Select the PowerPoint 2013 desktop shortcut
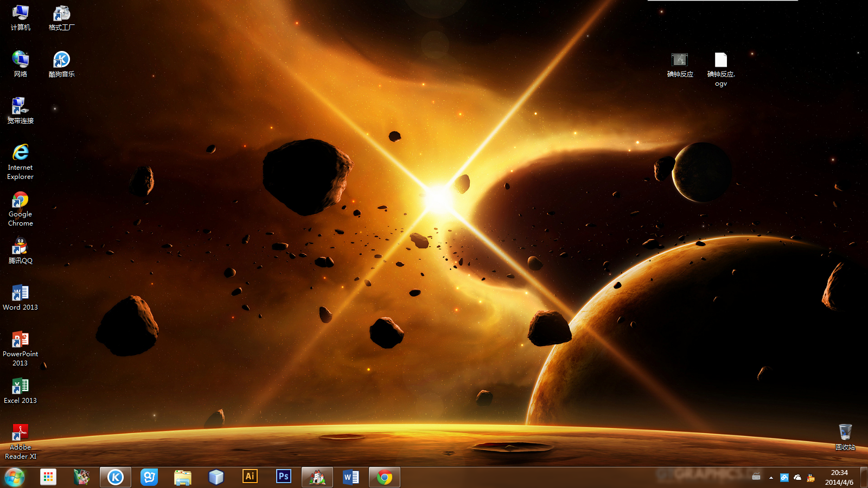The image size is (868, 488). pos(21,349)
